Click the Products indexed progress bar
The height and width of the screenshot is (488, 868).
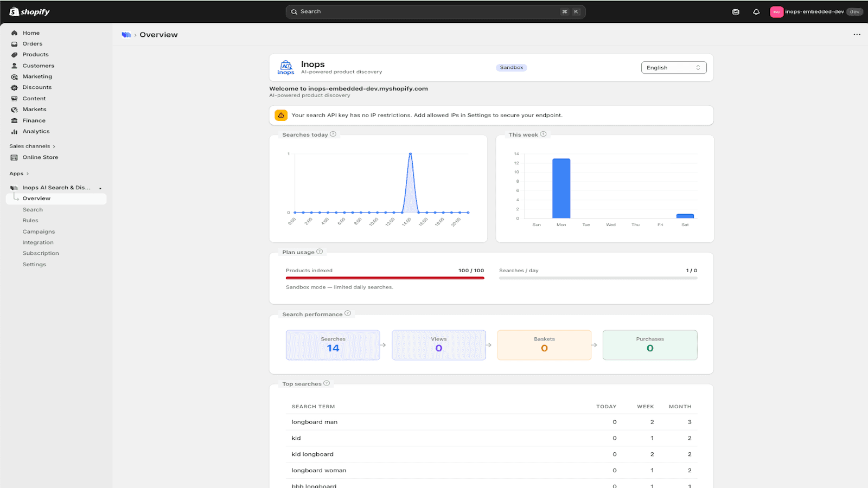(x=385, y=278)
